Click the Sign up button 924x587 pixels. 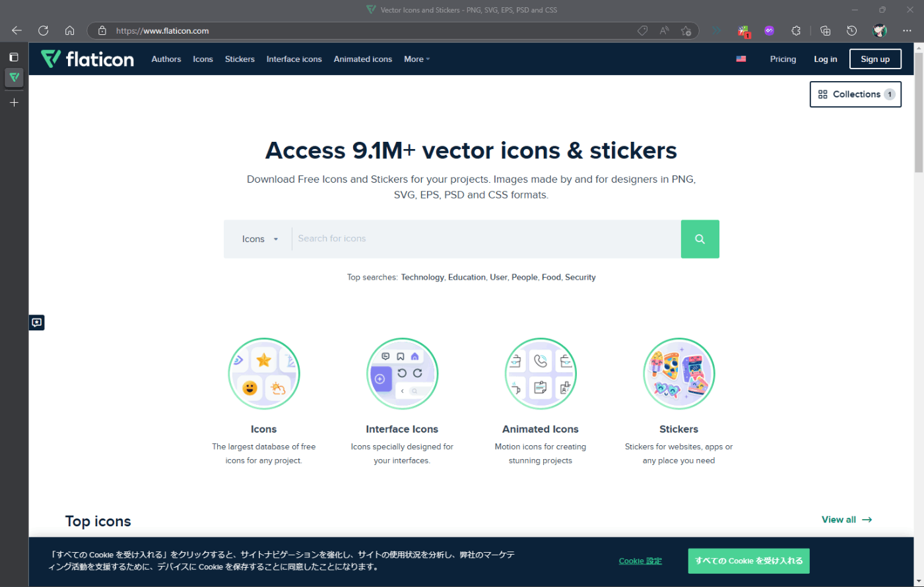(875, 59)
